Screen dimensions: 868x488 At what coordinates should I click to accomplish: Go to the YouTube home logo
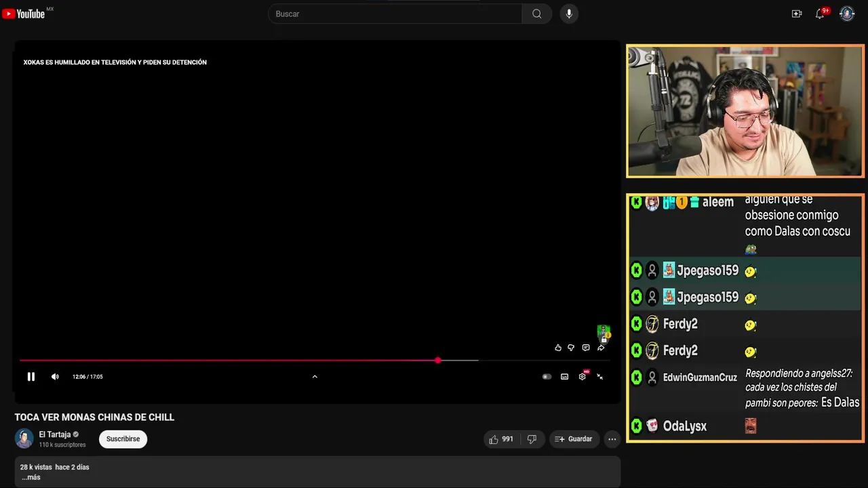pyautogui.click(x=24, y=14)
